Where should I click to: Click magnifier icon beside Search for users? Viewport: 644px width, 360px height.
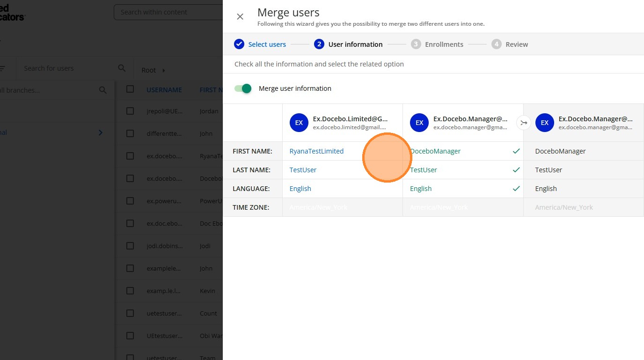122,68
